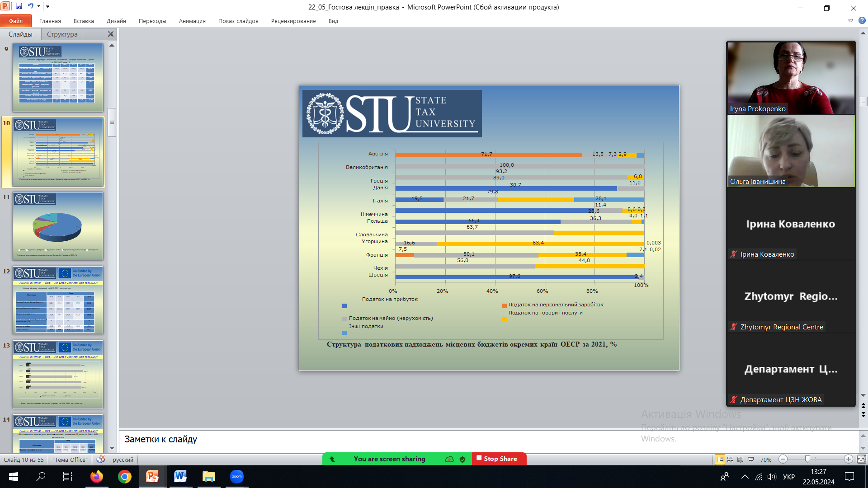The width and height of the screenshot is (868, 488).
Task: Select slide 11 thumbnail with pie chart
Action: click(58, 226)
